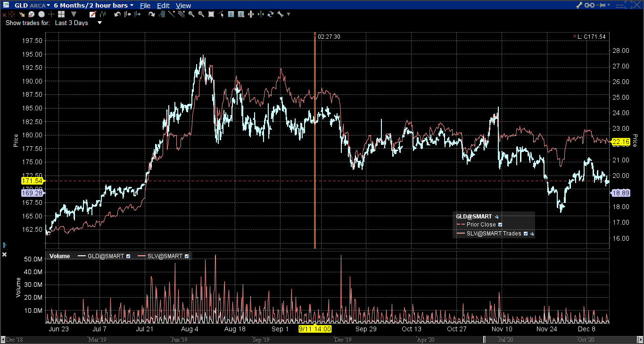
Task: Click the GLD@SMART legend title
Action: click(x=474, y=217)
